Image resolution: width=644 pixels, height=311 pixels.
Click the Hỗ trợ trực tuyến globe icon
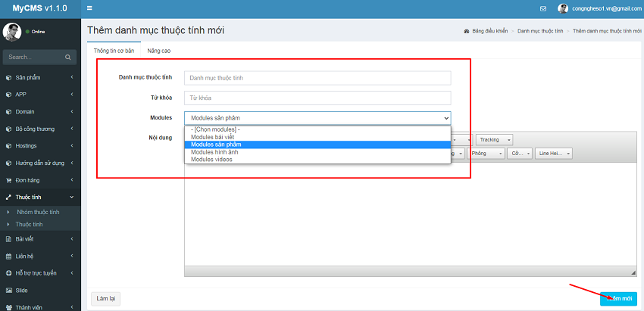(8, 272)
